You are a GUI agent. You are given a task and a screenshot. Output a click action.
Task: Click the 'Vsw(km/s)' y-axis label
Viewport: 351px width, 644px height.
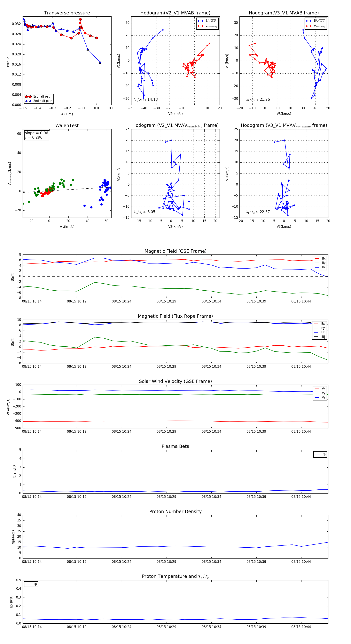coord(8,407)
